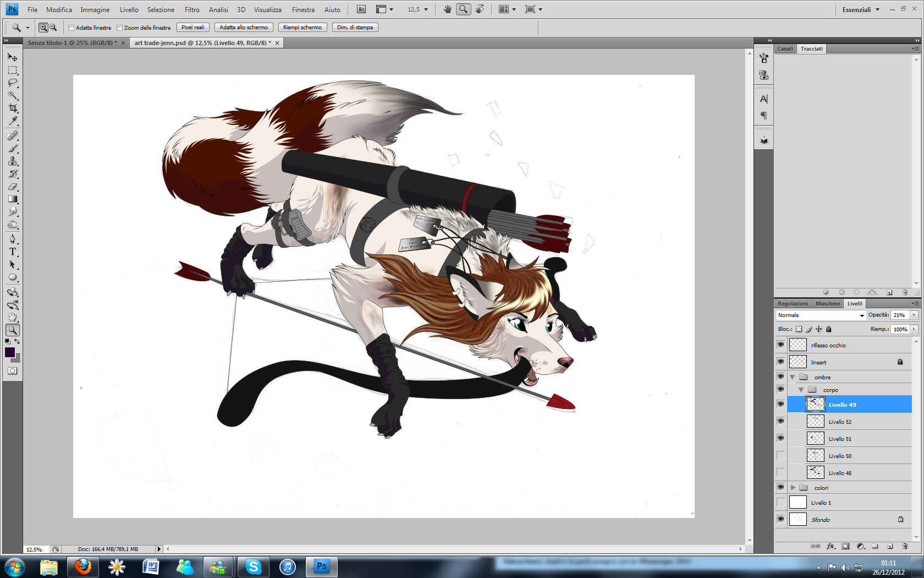Open the Filtro menu

pyautogui.click(x=192, y=9)
